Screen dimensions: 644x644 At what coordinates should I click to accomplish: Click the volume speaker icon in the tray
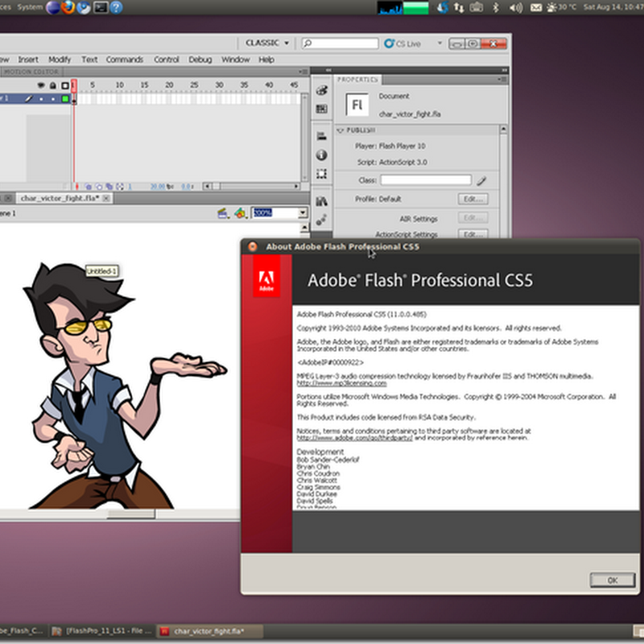tap(515, 7)
